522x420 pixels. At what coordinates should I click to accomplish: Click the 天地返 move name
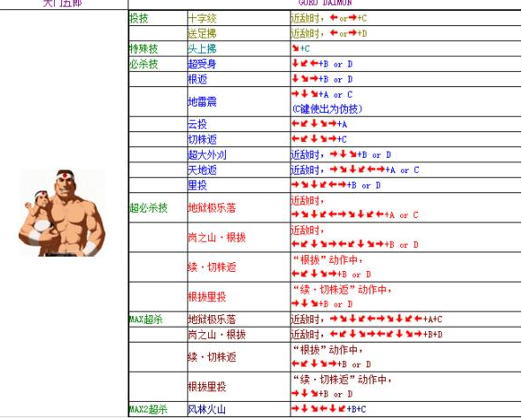[202, 170]
